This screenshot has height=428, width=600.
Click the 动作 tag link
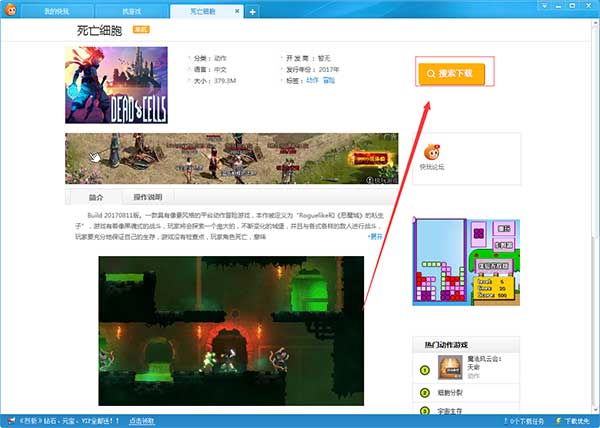pyautogui.click(x=312, y=80)
